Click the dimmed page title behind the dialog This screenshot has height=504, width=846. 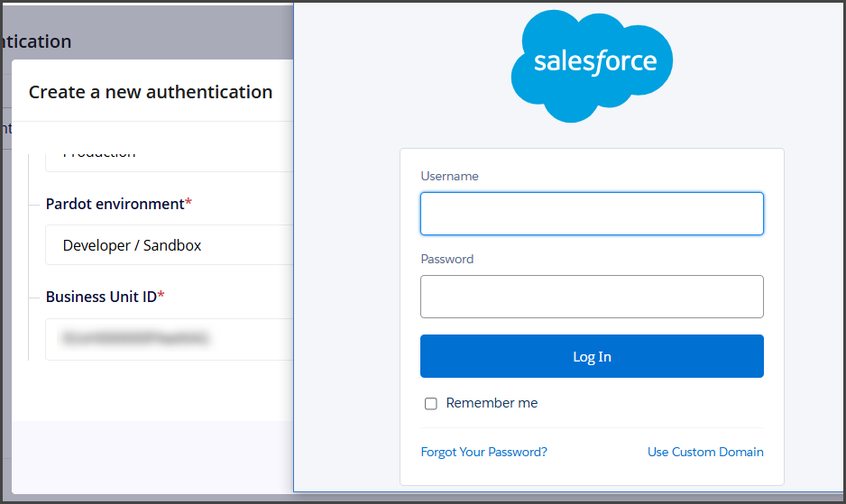pyautogui.click(x=36, y=41)
